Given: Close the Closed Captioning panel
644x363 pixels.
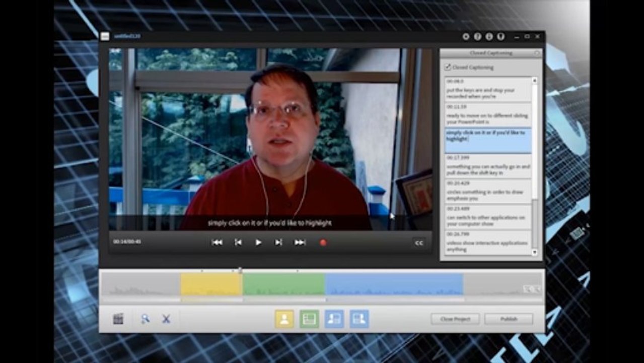Looking at the screenshot, I should pos(537,53).
